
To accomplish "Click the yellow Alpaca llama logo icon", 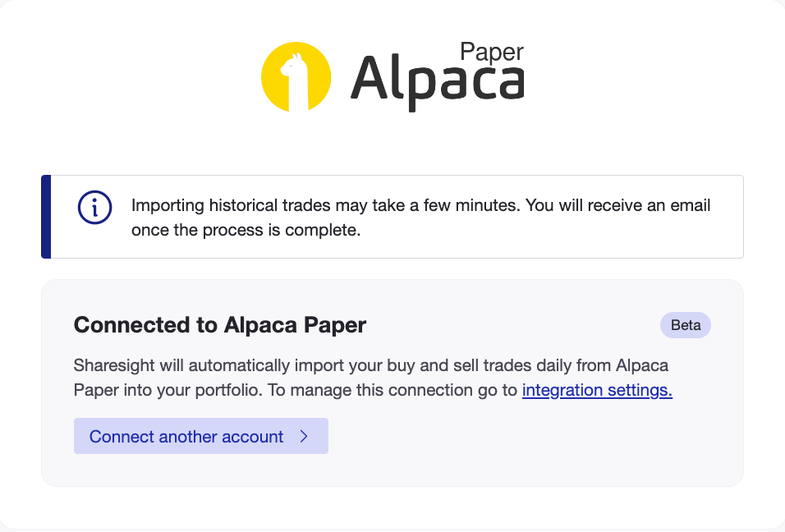I will pos(295,76).
